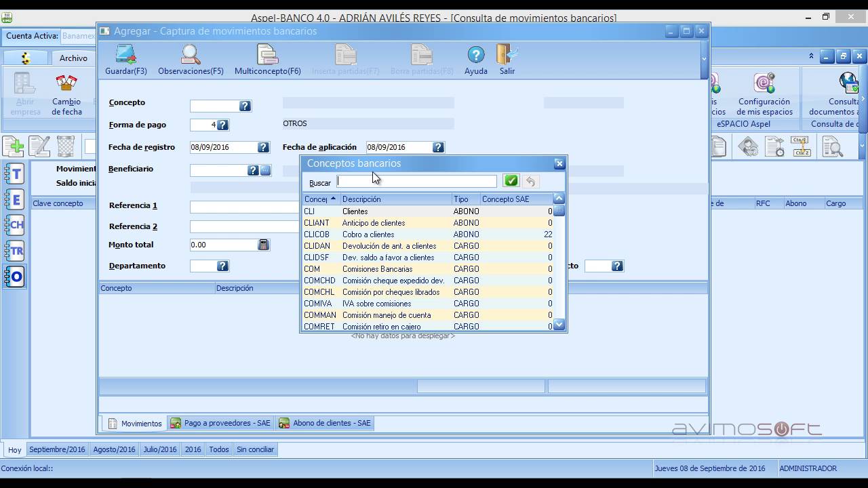Click Cambio de fecha icon
Screen dimensions: 868x488
tap(66, 95)
